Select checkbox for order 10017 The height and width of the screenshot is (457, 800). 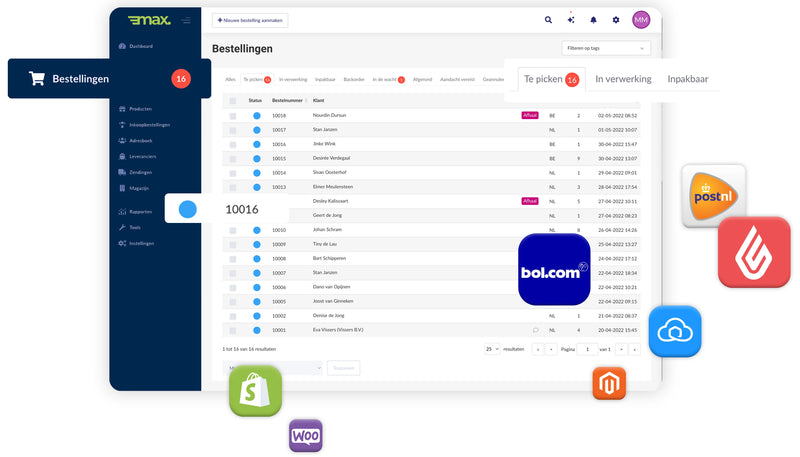point(233,131)
